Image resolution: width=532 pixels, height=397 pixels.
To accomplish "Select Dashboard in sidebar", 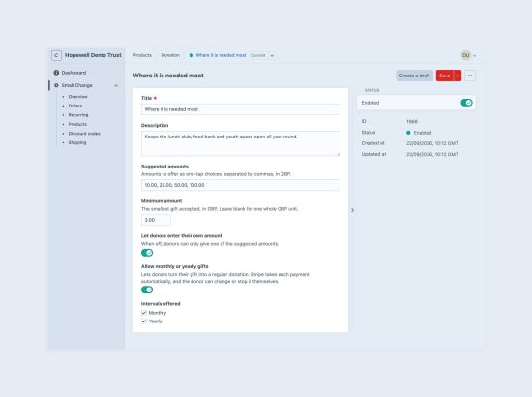I will pyautogui.click(x=74, y=73).
